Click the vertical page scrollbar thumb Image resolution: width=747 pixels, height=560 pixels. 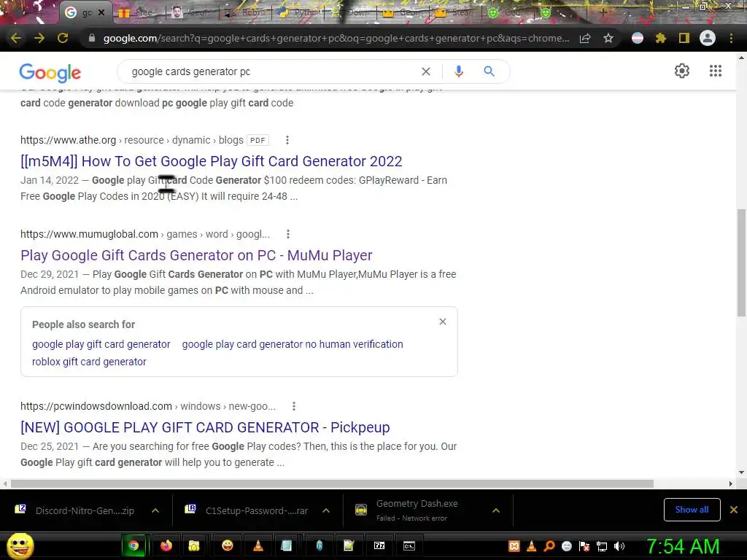(741, 262)
